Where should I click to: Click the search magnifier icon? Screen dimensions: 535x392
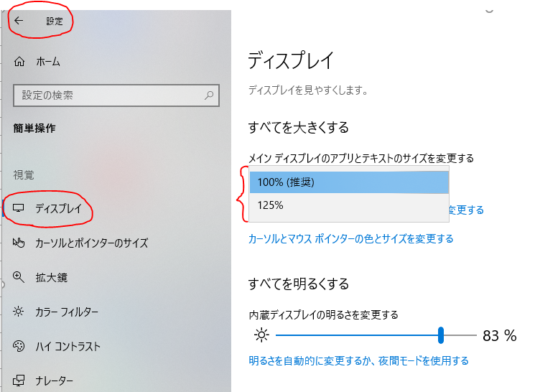point(210,95)
